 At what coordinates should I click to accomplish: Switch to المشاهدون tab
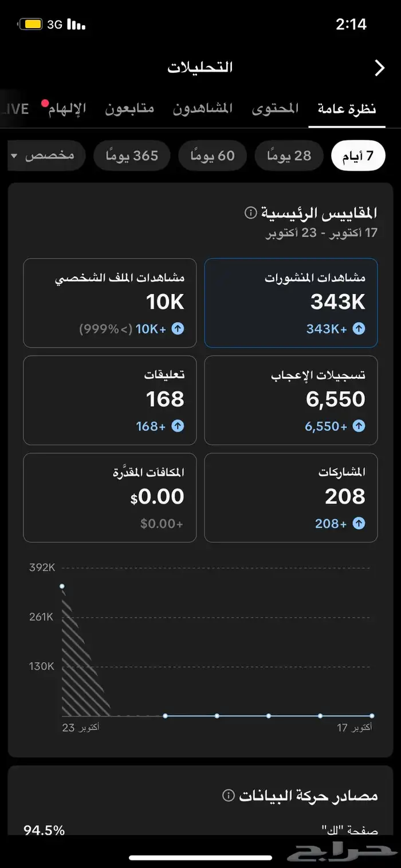[203, 109]
